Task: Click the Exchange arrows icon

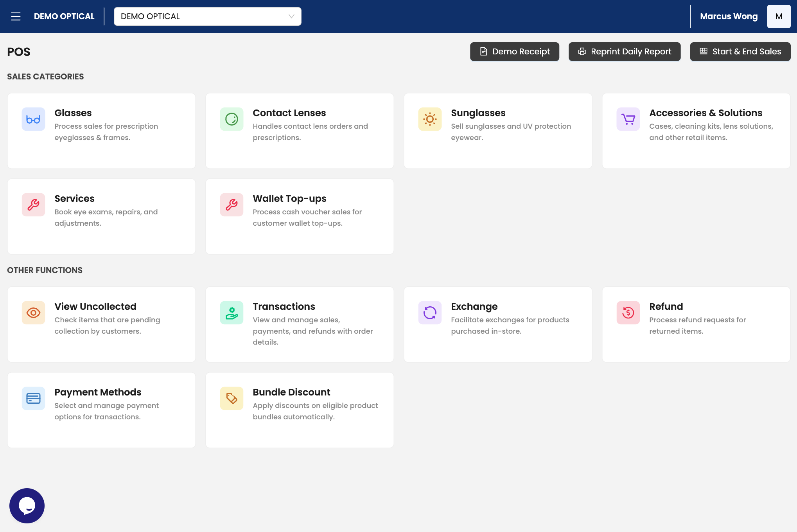Action: click(430, 313)
